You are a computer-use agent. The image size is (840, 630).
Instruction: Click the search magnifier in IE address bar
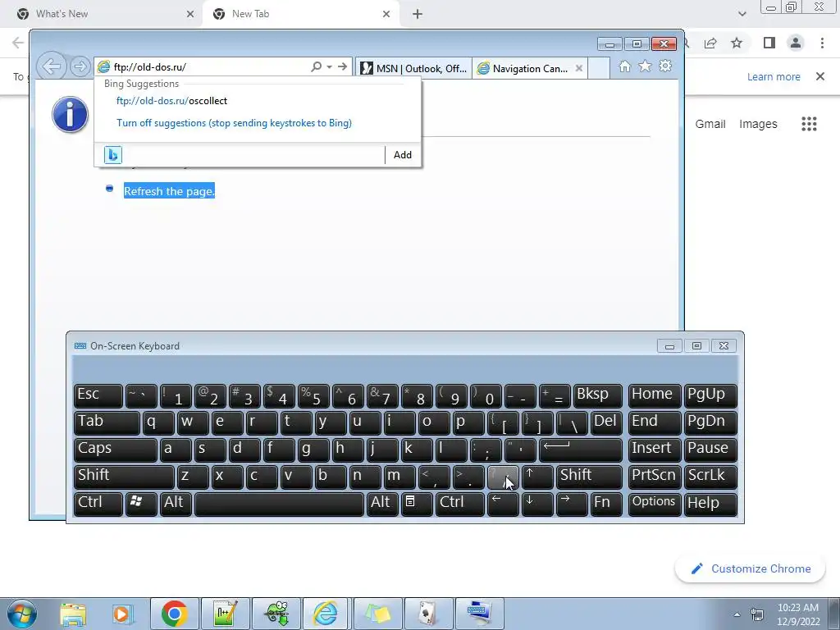pos(316,66)
